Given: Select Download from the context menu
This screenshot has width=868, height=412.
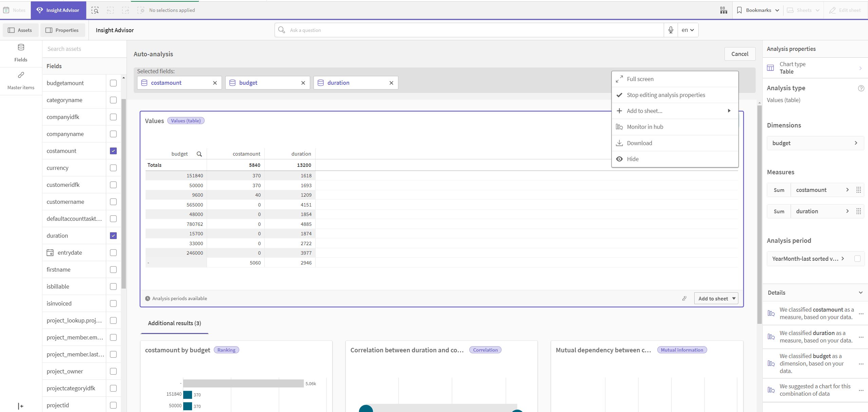Looking at the screenshot, I should pyautogui.click(x=639, y=143).
